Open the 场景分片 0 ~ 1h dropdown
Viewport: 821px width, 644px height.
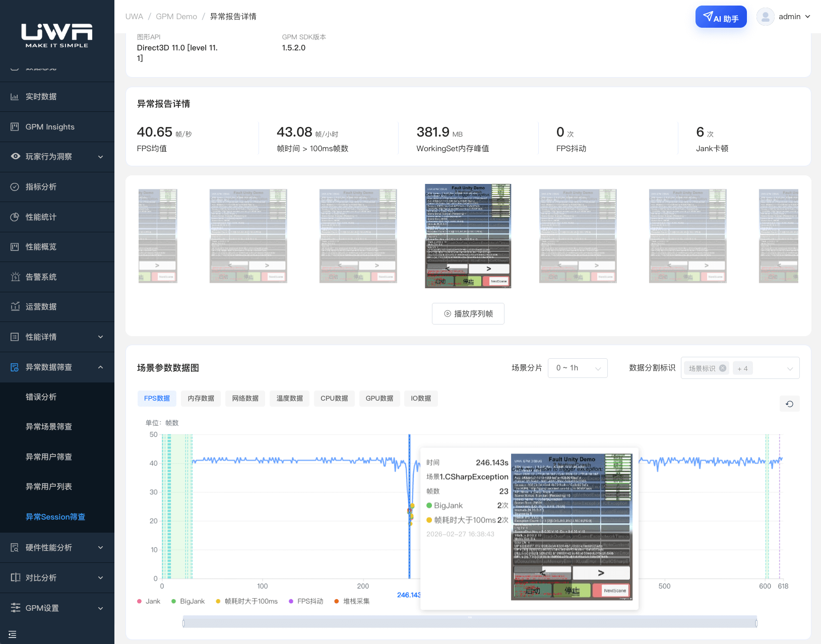click(578, 368)
